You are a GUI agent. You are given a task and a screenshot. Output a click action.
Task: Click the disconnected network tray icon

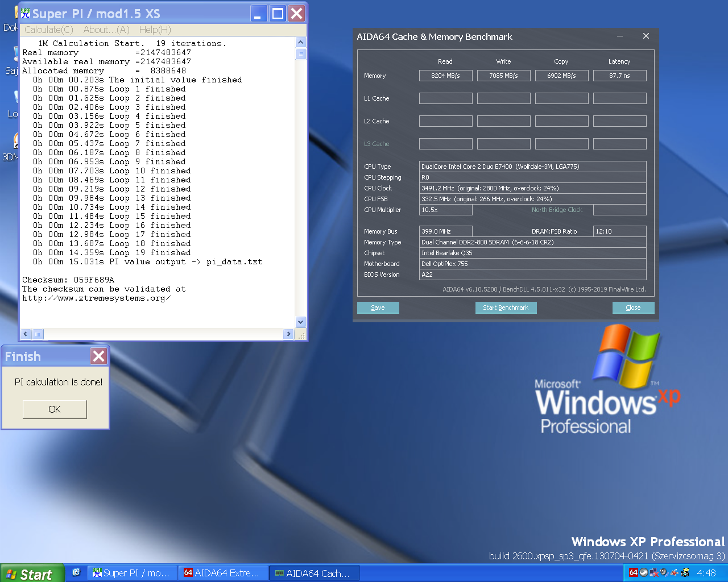(x=654, y=572)
